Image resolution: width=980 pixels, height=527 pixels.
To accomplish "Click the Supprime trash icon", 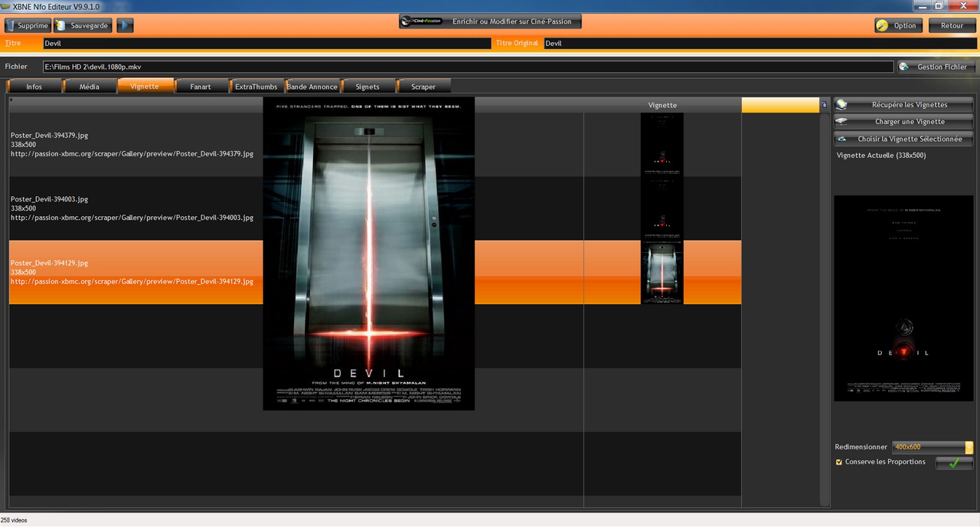I will pyautogui.click(x=12, y=26).
